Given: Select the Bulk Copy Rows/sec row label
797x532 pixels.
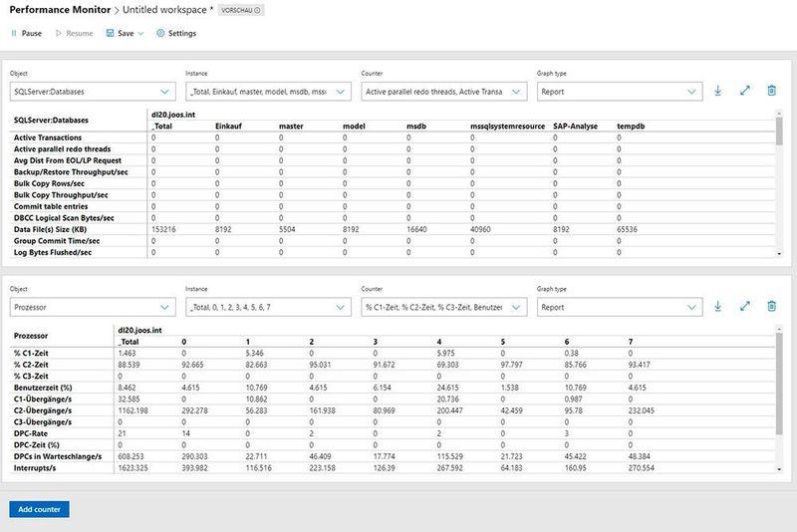Looking at the screenshot, I should pyautogui.click(x=49, y=183).
